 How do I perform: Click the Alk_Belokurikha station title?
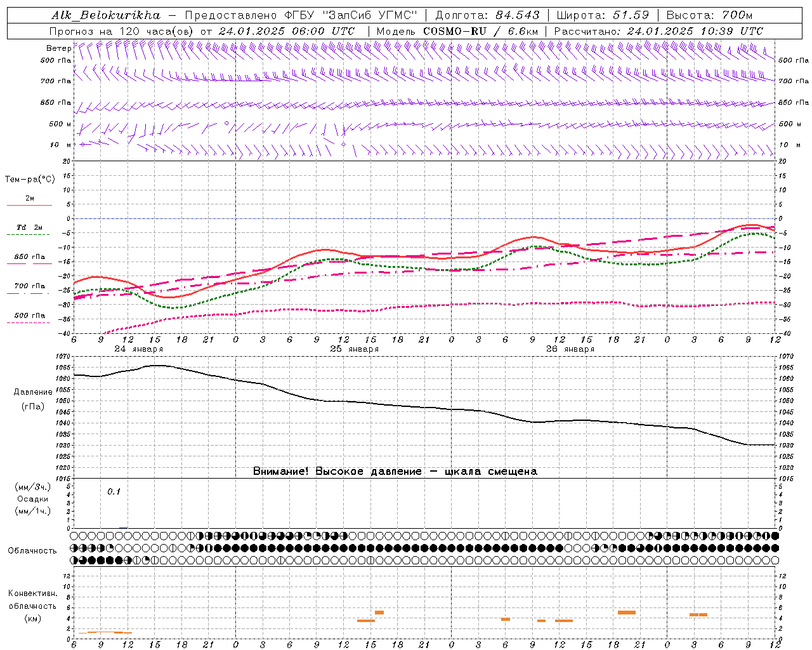tap(106, 15)
